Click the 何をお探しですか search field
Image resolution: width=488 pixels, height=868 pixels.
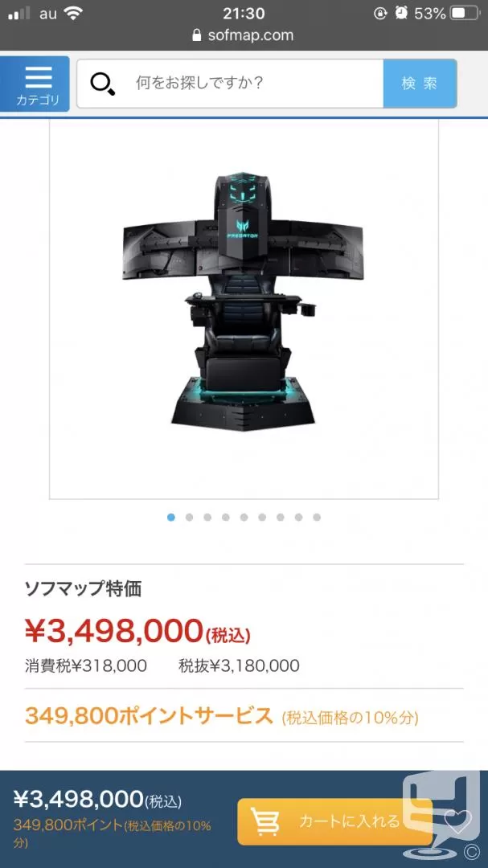[230, 84]
